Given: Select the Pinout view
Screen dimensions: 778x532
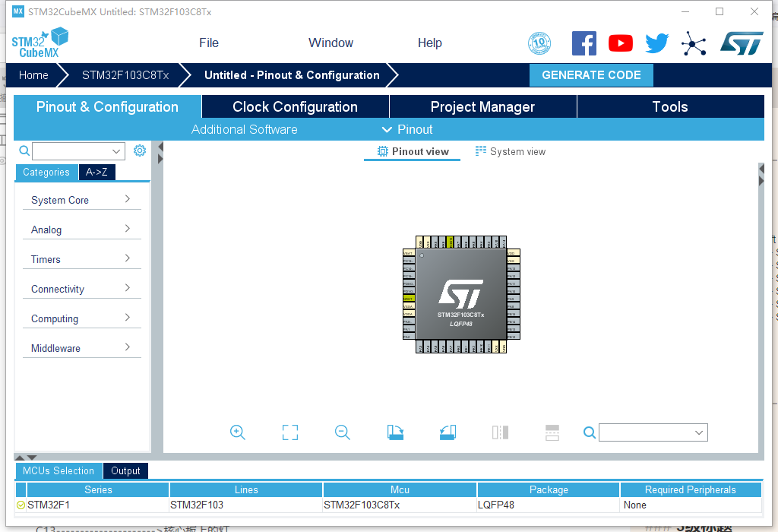Looking at the screenshot, I should (x=413, y=152).
